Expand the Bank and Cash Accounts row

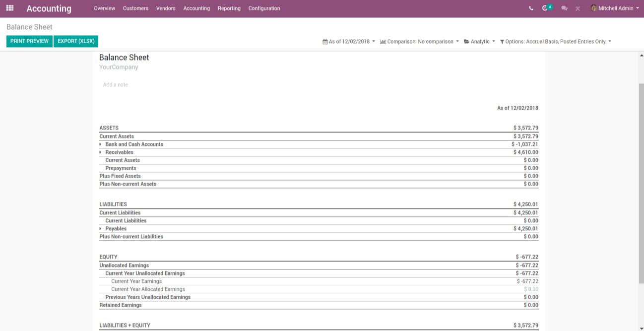[x=101, y=144]
